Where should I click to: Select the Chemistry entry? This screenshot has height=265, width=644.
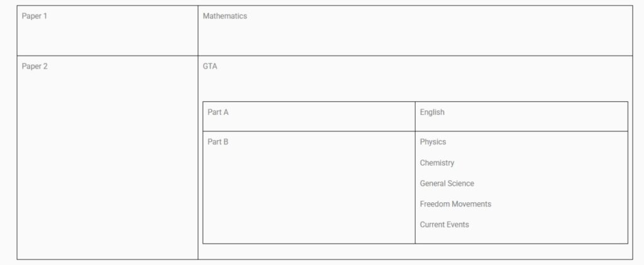(437, 163)
